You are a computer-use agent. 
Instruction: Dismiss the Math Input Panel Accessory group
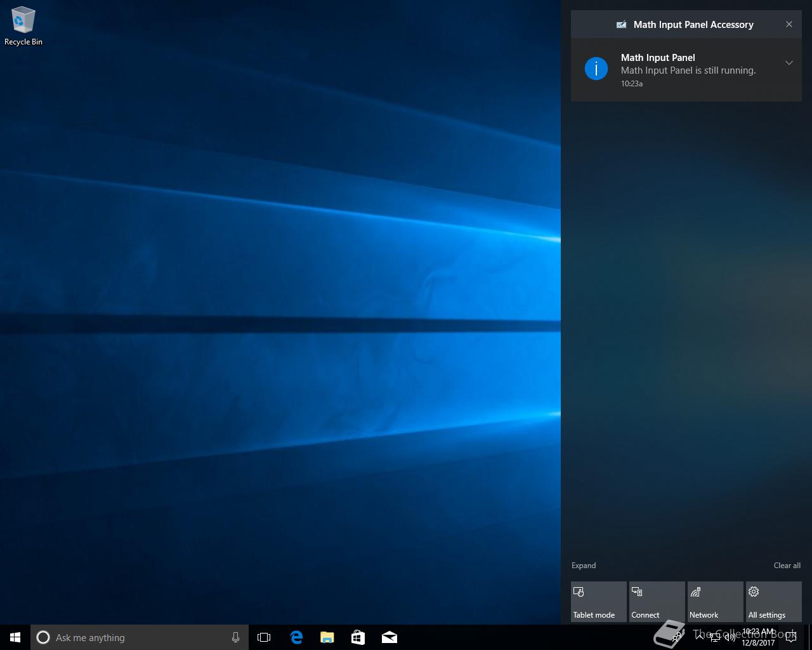tap(789, 24)
